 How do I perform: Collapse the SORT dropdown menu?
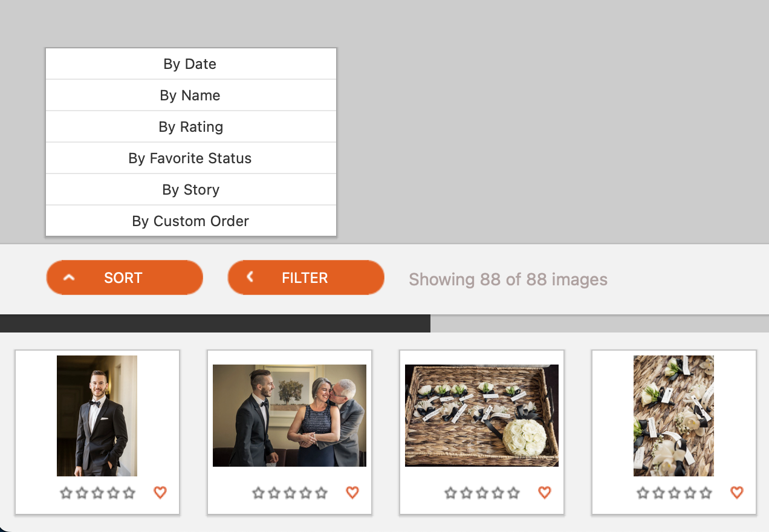pos(125,277)
